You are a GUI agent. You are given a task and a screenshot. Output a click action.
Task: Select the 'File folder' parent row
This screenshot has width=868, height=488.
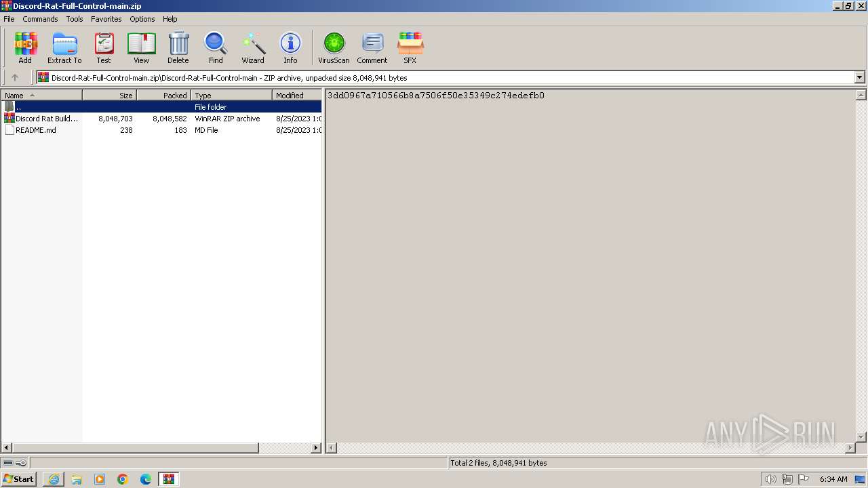point(161,106)
